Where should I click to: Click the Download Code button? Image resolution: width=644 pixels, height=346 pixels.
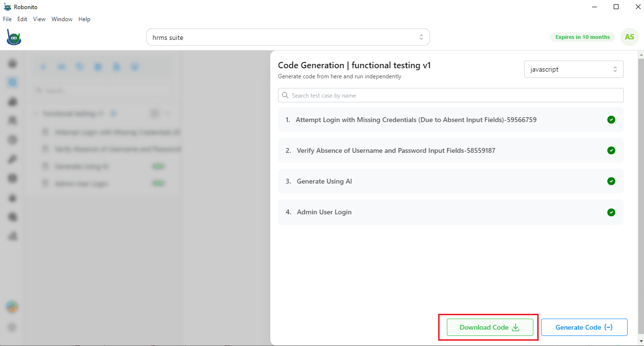(x=490, y=327)
